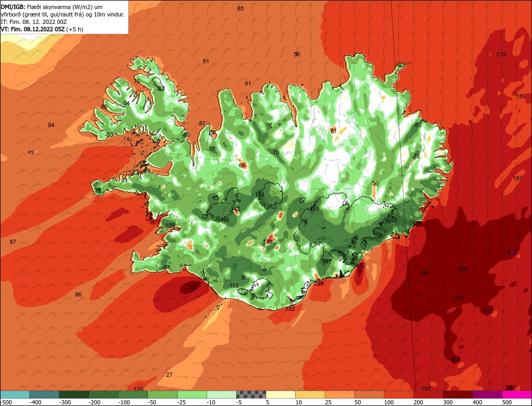532x406 pixels.
Task: Click the '152' value off the south coast
Action: click(x=290, y=309)
